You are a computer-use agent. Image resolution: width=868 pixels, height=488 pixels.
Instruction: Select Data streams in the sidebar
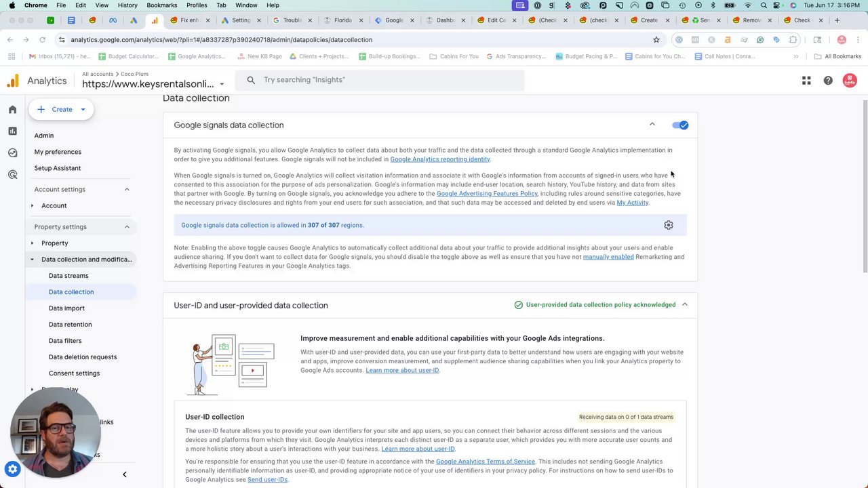click(x=68, y=276)
